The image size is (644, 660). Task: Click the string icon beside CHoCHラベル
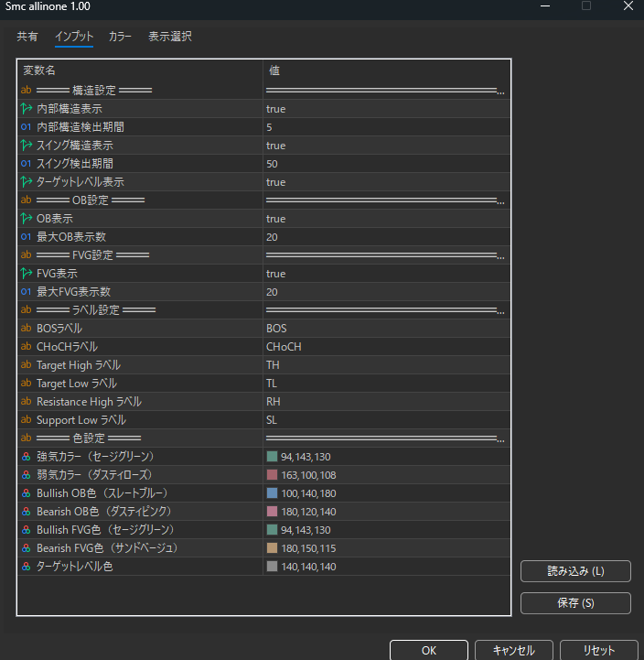[x=27, y=346]
